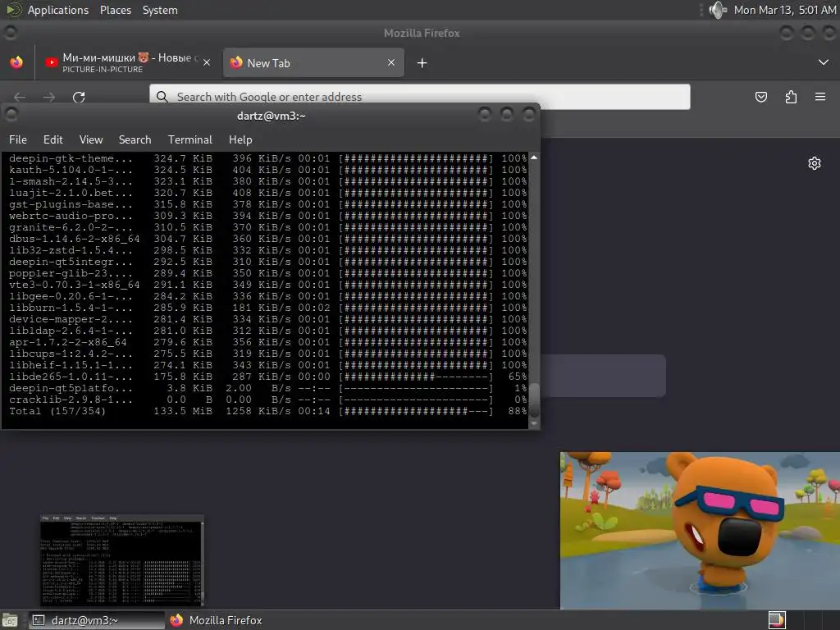Click the Firefox forward arrow
This screenshot has height=630, width=840.
point(48,97)
